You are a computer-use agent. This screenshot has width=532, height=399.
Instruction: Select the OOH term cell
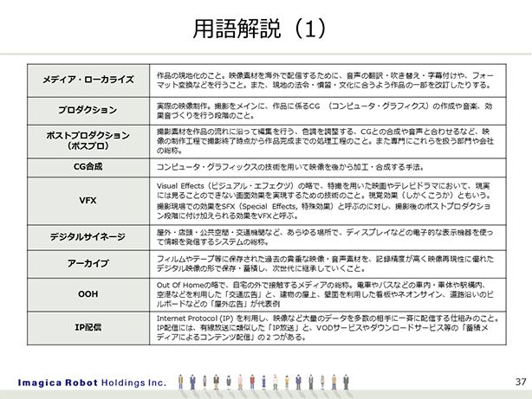[x=88, y=294]
